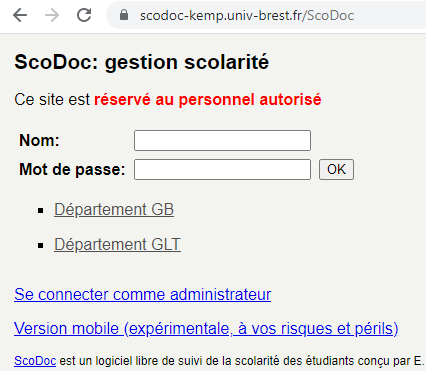Click the bullet beside Département GLT
The width and height of the screenshot is (426, 371).
pos(41,246)
